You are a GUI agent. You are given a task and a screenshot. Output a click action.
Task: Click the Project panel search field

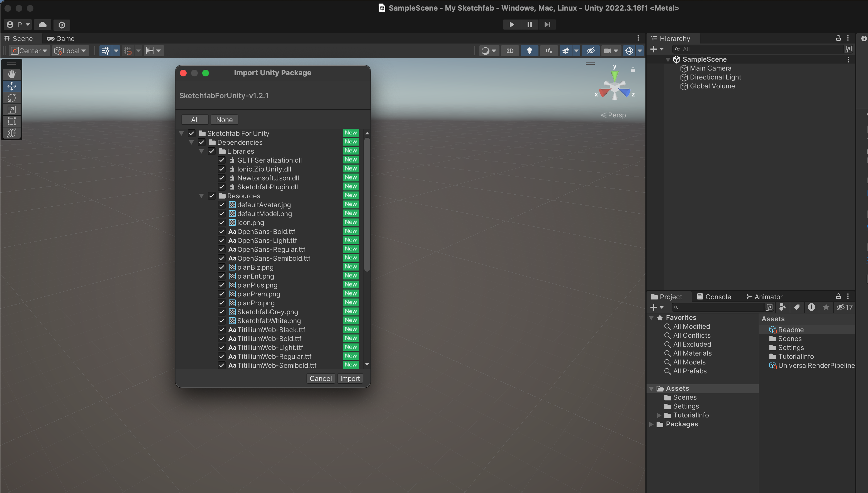click(721, 308)
